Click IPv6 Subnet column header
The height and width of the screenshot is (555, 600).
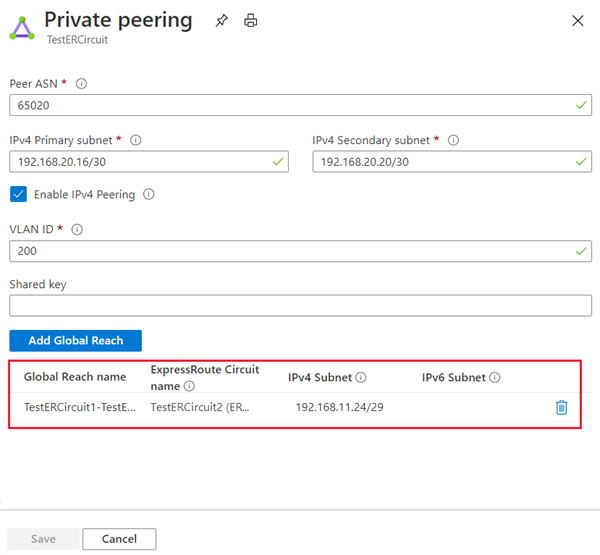click(x=454, y=377)
